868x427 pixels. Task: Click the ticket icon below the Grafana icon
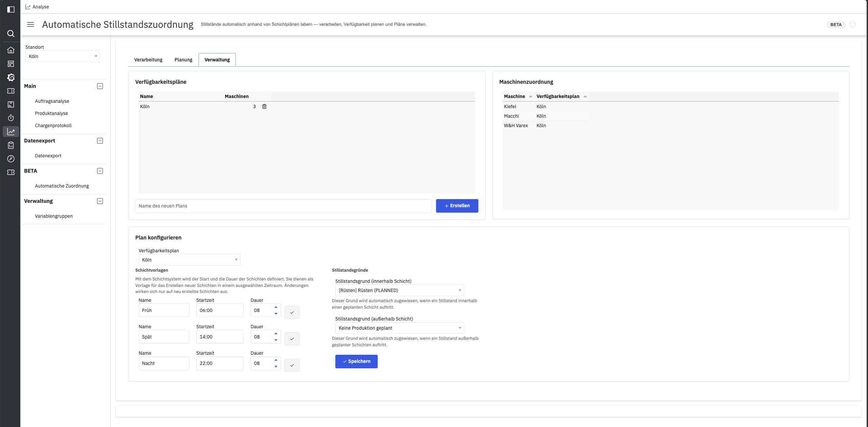click(11, 91)
